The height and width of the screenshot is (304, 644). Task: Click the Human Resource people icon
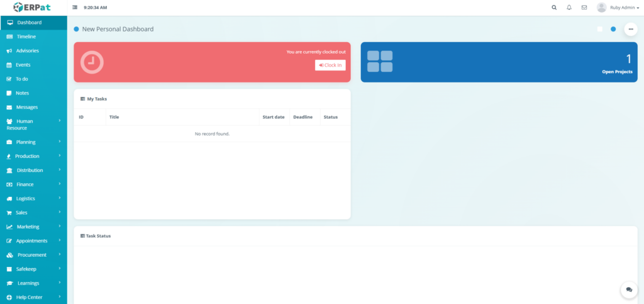point(9,121)
